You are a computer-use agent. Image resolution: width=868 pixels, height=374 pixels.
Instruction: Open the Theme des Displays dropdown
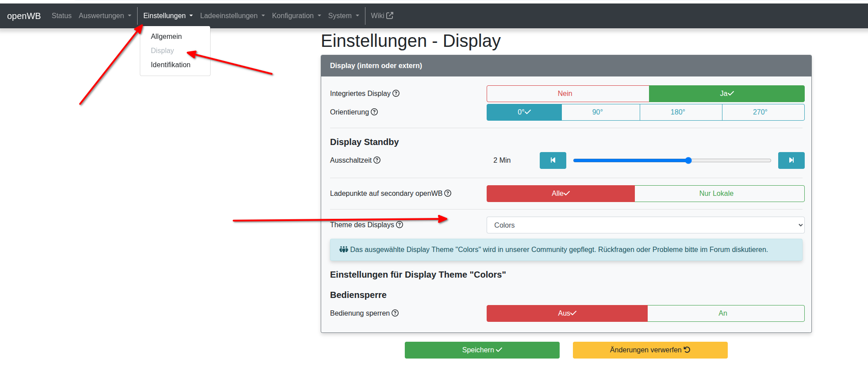pyautogui.click(x=645, y=225)
